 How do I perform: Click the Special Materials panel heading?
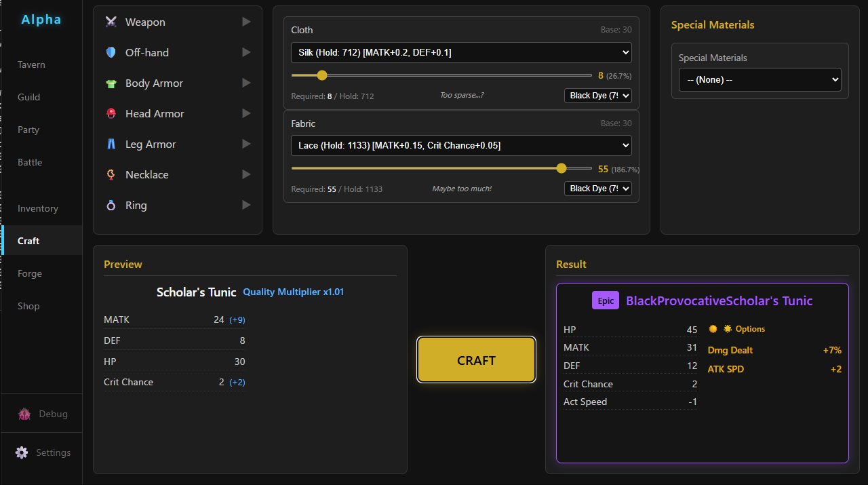(x=713, y=25)
